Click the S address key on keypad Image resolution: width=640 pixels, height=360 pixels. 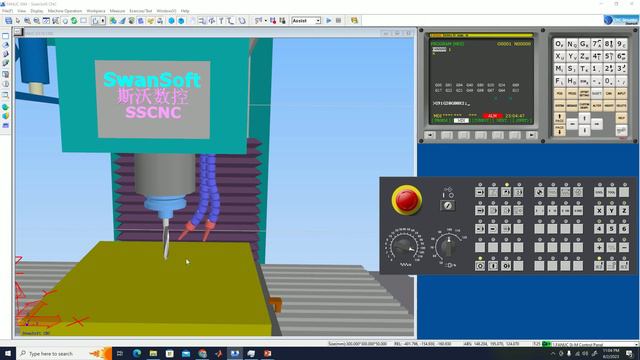click(x=572, y=68)
